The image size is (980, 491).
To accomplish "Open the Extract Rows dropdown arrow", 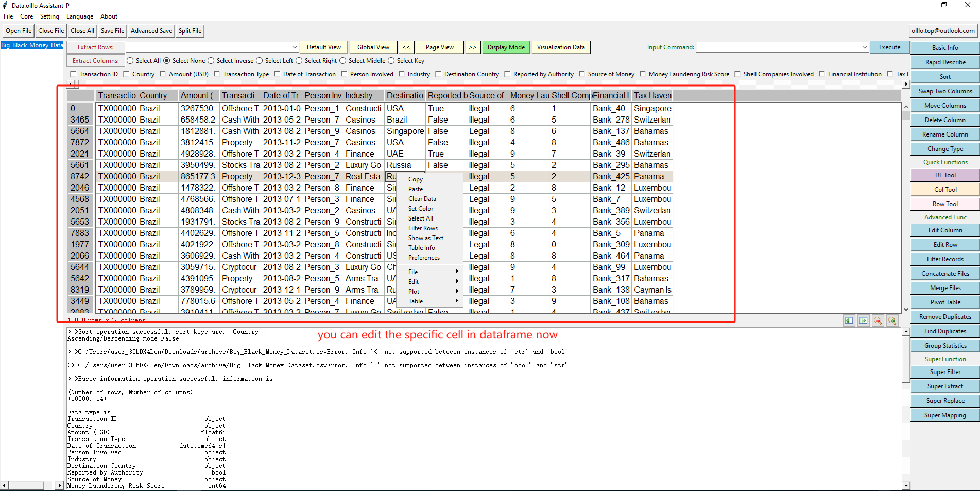I will [x=295, y=47].
